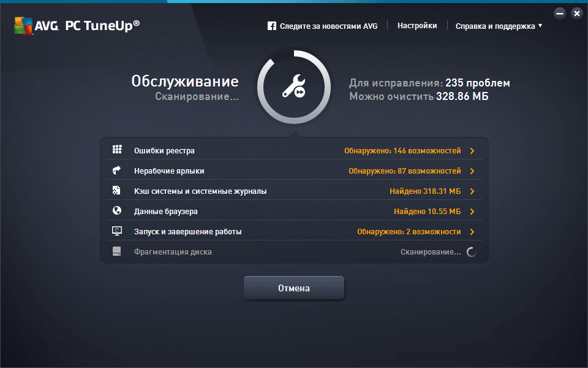Click the Facebook icon in header
The height and width of the screenshot is (368, 588).
(x=272, y=26)
